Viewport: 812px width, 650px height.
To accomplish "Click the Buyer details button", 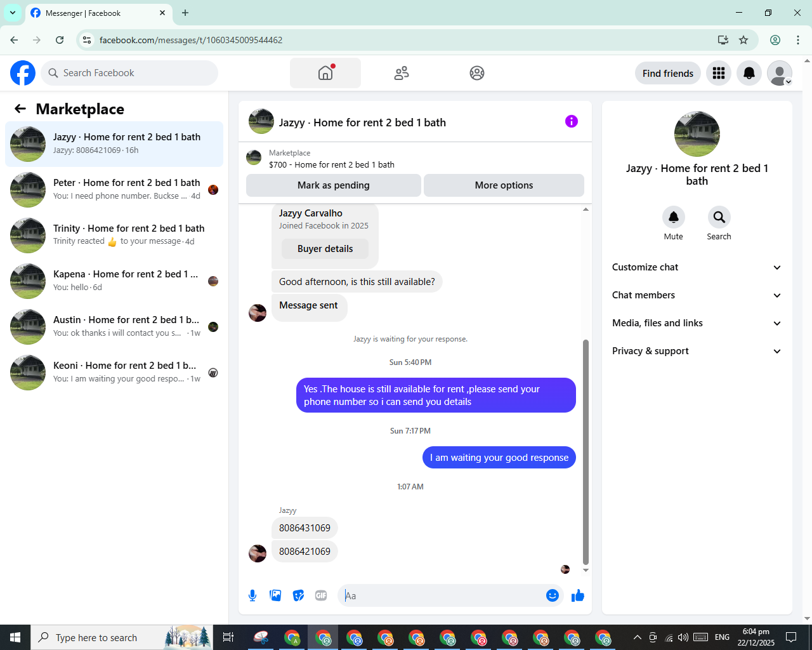I will click(325, 249).
